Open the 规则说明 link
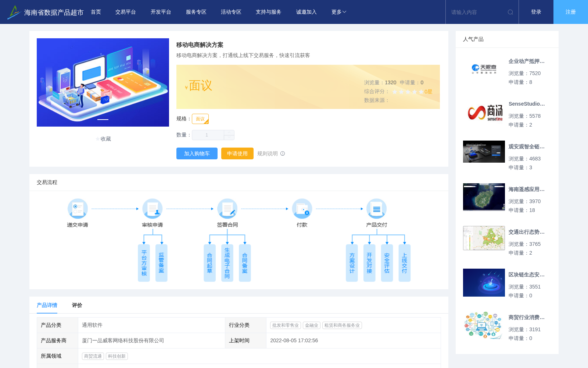The height and width of the screenshot is (368, 588). coord(268,153)
